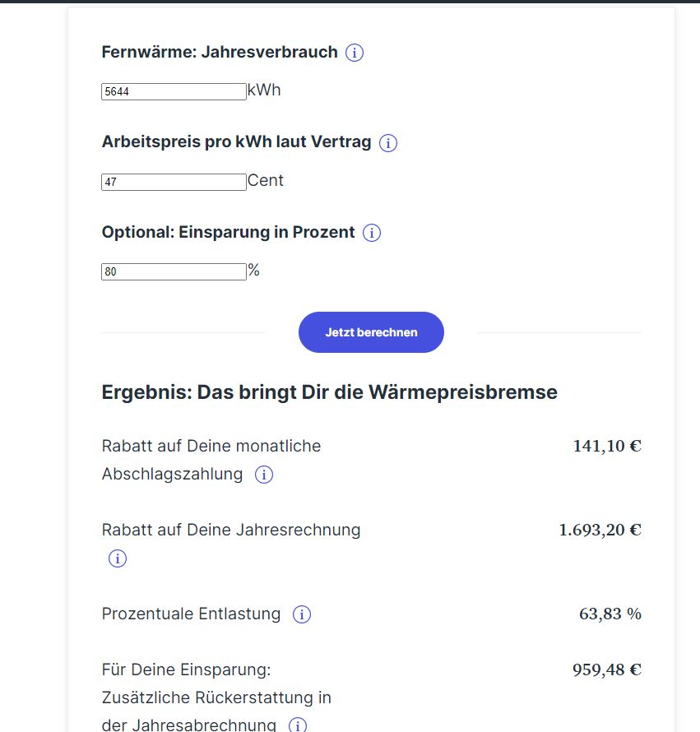Click info icon next to der Jahresabrechnung

298,725
